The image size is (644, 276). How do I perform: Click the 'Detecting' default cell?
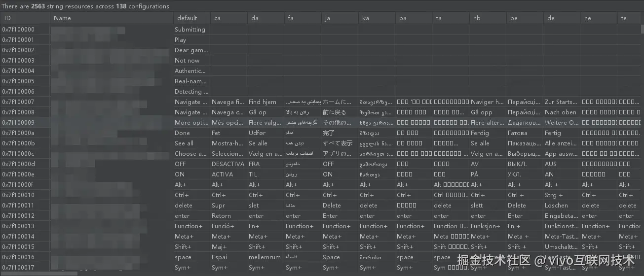coord(192,92)
